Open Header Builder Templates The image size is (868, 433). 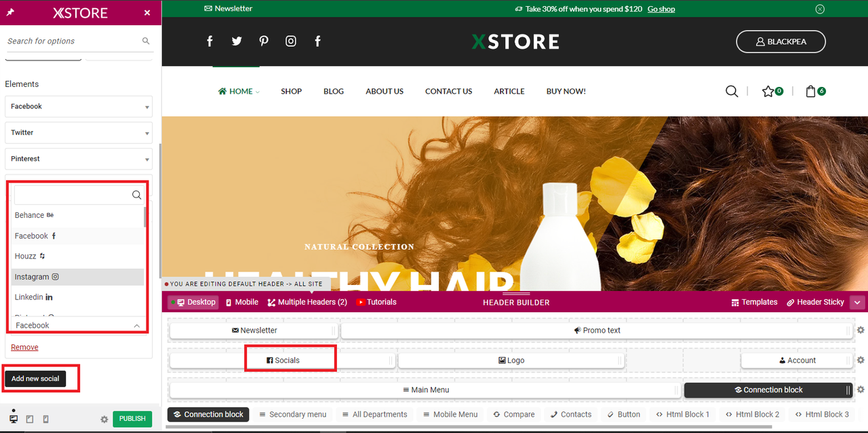(755, 302)
